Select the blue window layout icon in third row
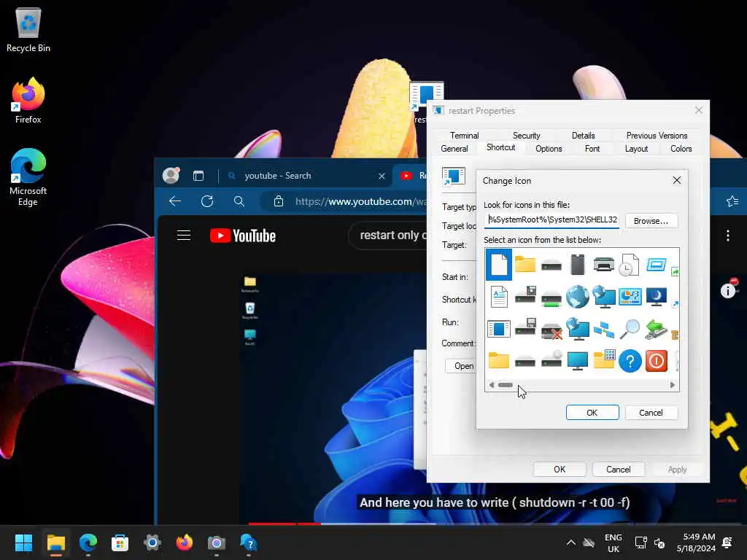The width and height of the screenshot is (747, 560). [x=499, y=329]
